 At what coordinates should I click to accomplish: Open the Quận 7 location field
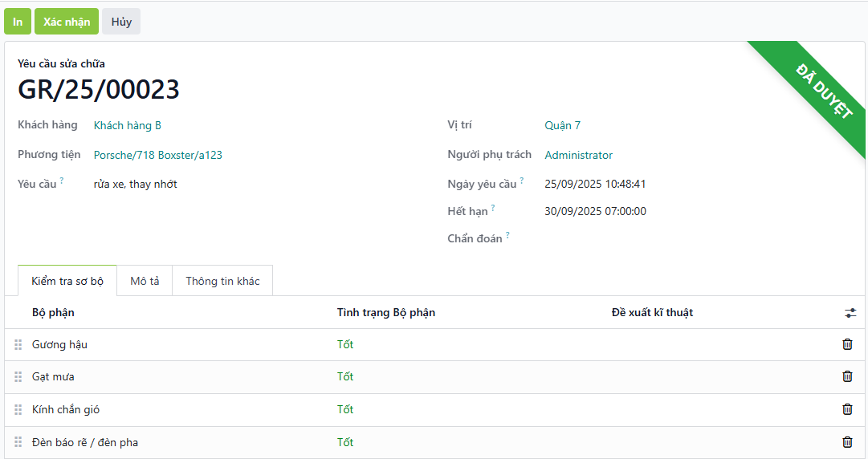[x=562, y=125]
